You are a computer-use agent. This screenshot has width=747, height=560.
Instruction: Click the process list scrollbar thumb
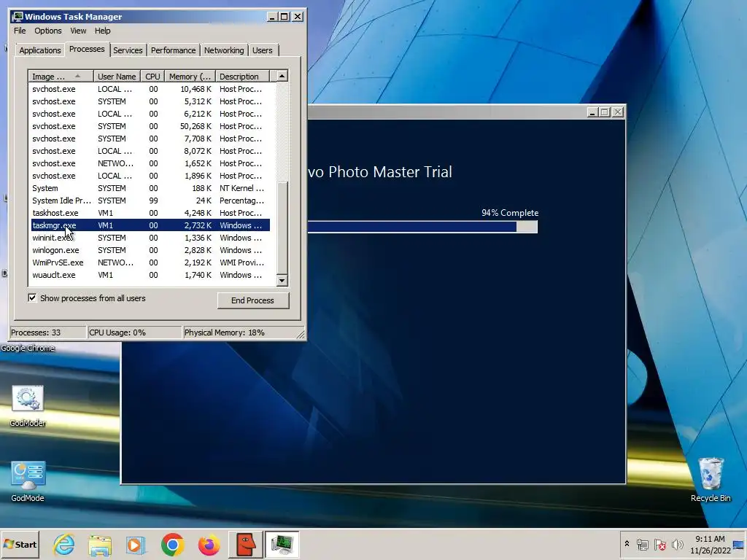(282, 228)
